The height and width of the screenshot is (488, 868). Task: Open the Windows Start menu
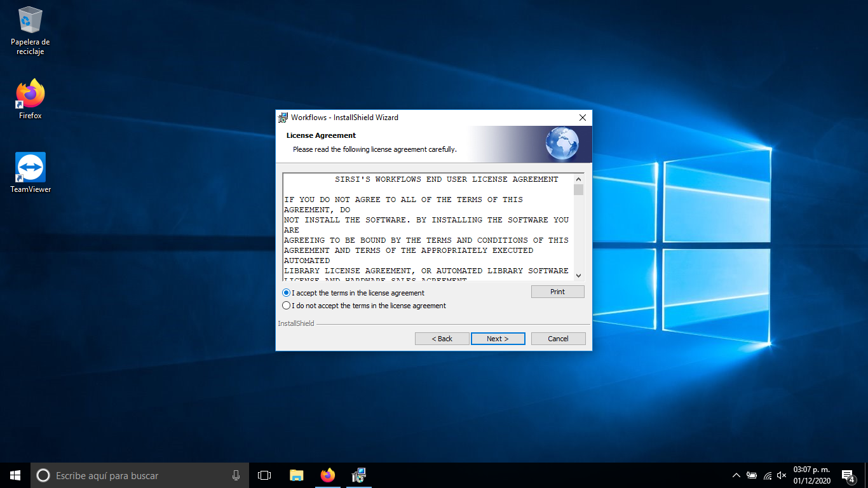point(15,475)
